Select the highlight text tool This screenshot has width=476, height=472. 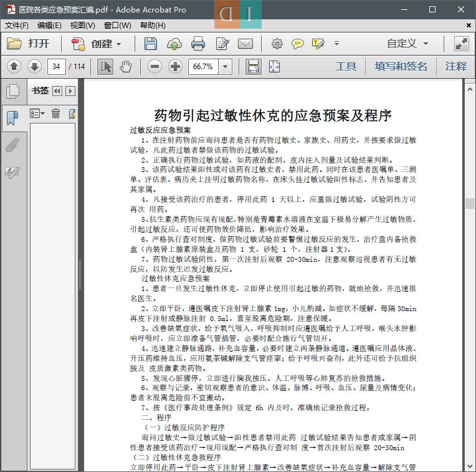coord(318,44)
